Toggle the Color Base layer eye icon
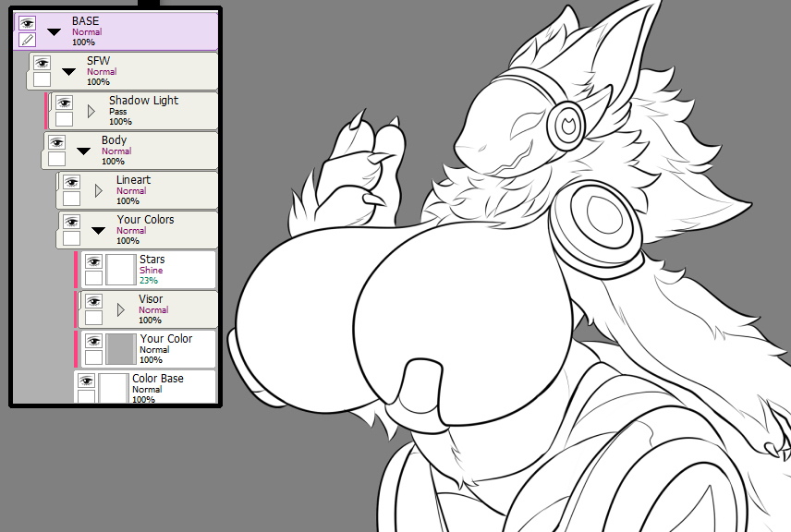The height and width of the screenshot is (532, 791). tap(86, 381)
